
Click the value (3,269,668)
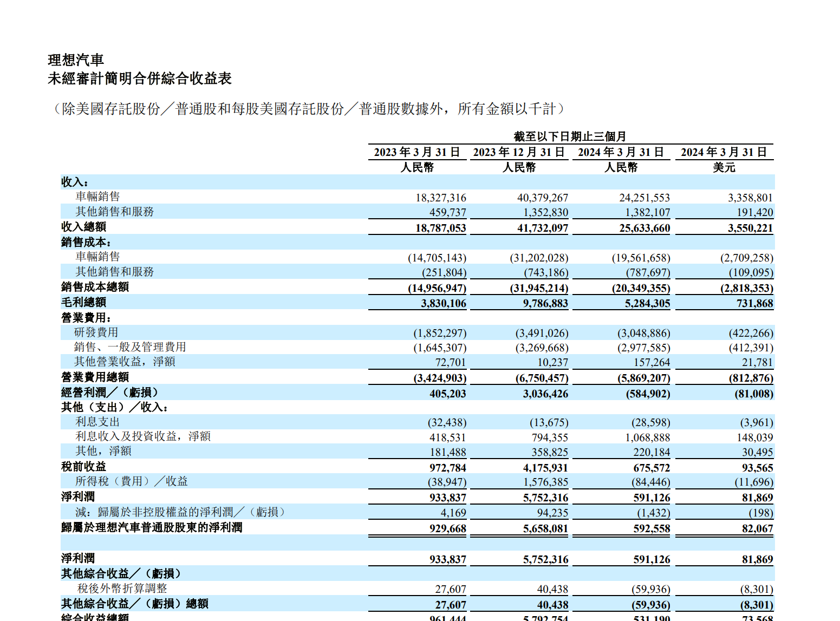[542, 348]
